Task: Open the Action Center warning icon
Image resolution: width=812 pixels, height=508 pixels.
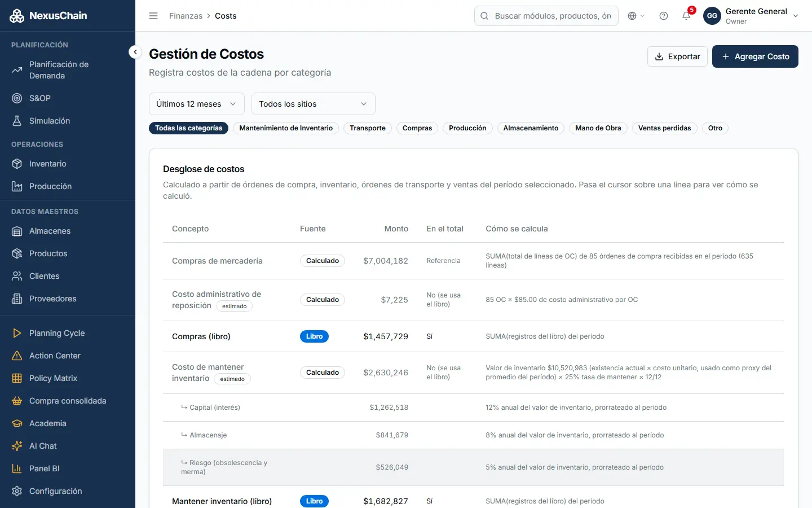Action: (x=17, y=356)
